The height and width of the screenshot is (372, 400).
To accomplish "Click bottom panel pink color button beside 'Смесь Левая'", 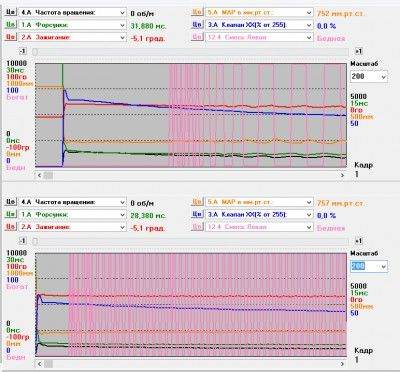I will [x=197, y=227].
